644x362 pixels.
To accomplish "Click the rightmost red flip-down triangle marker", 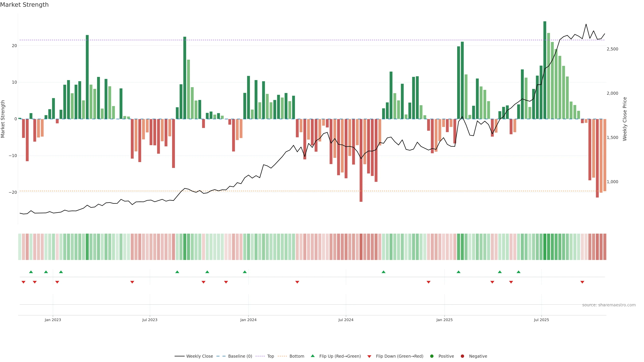I will click(582, 282).
